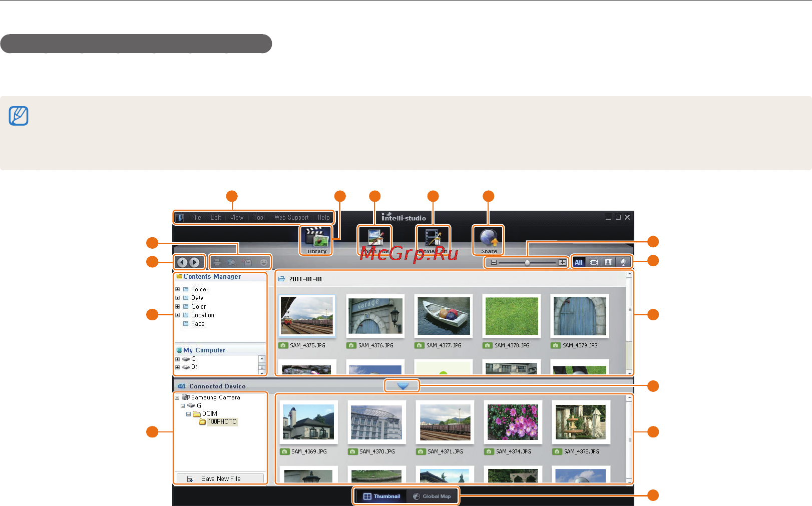Open the Web Support menu

click(291, 218)
